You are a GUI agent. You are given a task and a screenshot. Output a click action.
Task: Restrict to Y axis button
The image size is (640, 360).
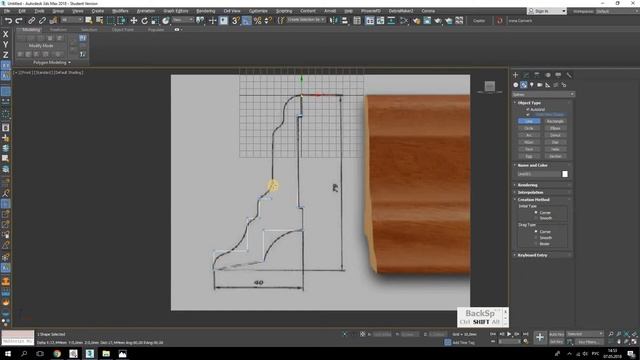[6, 44]
